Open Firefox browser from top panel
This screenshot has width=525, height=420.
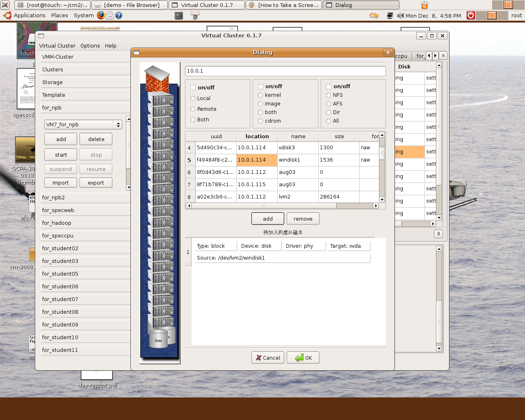tap(101, 16)
